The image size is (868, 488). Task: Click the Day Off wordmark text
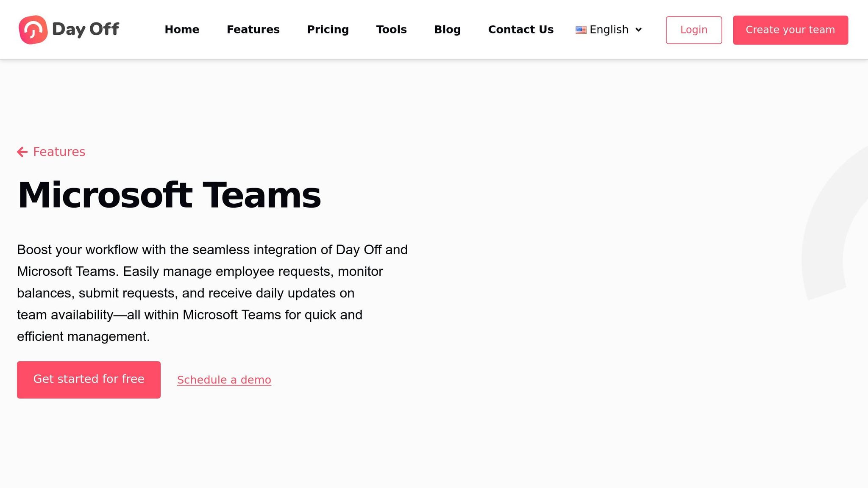tap(85, 29)
